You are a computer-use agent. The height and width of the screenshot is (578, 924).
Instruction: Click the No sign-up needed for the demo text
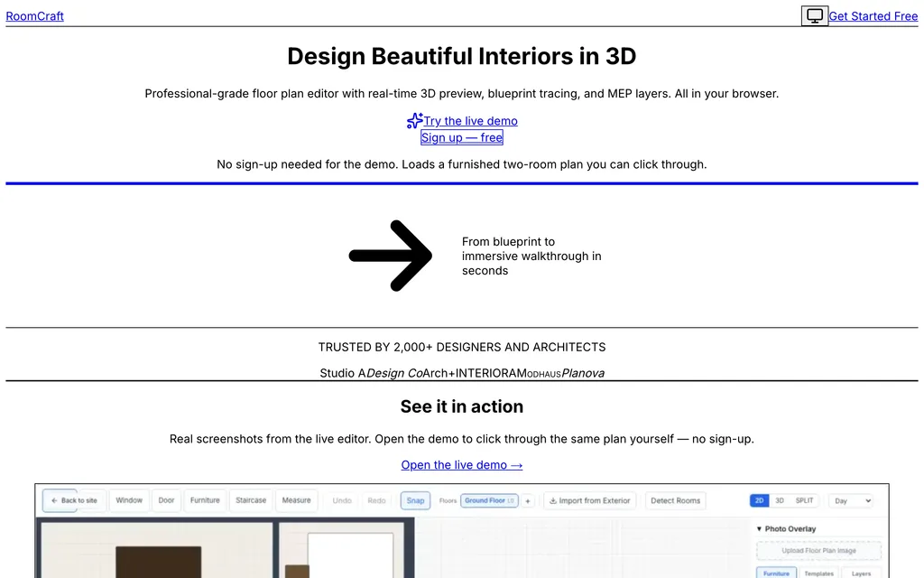click(462, 164)
